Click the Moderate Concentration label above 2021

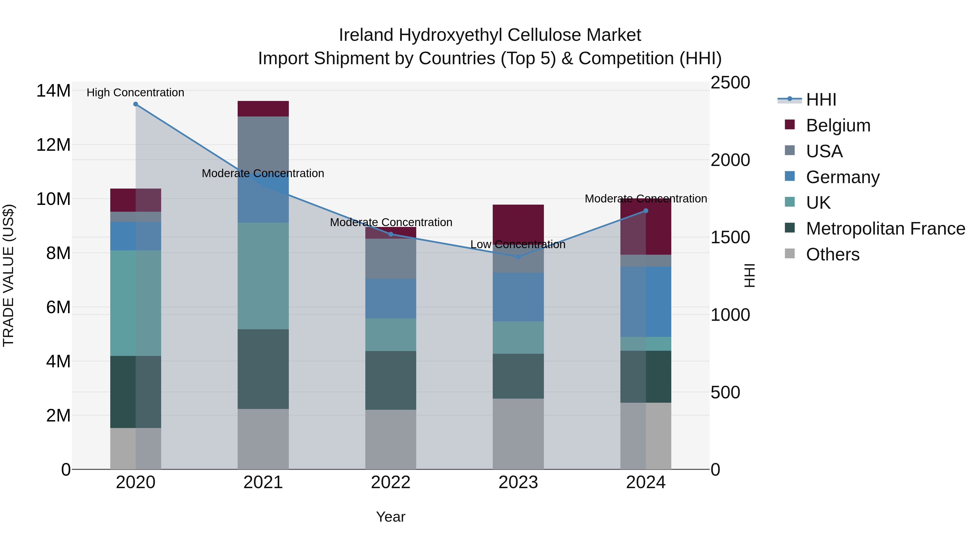click(263, 173)
